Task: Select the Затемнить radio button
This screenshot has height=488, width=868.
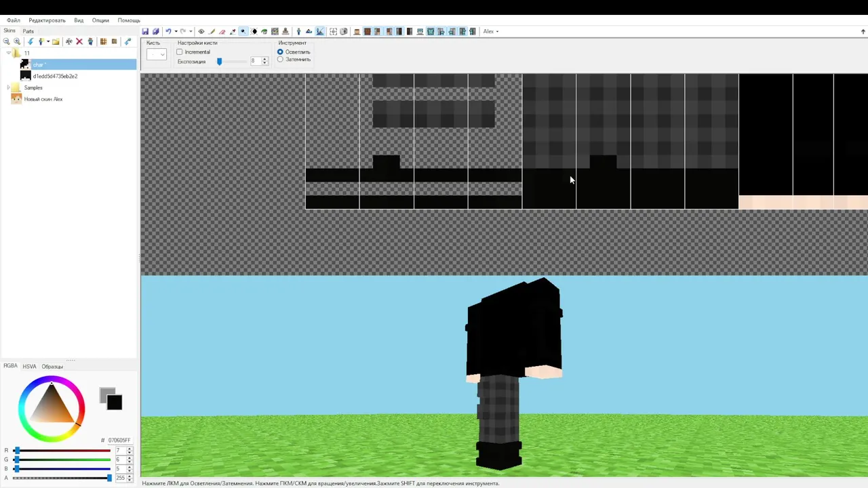Action: pos(280,60)
